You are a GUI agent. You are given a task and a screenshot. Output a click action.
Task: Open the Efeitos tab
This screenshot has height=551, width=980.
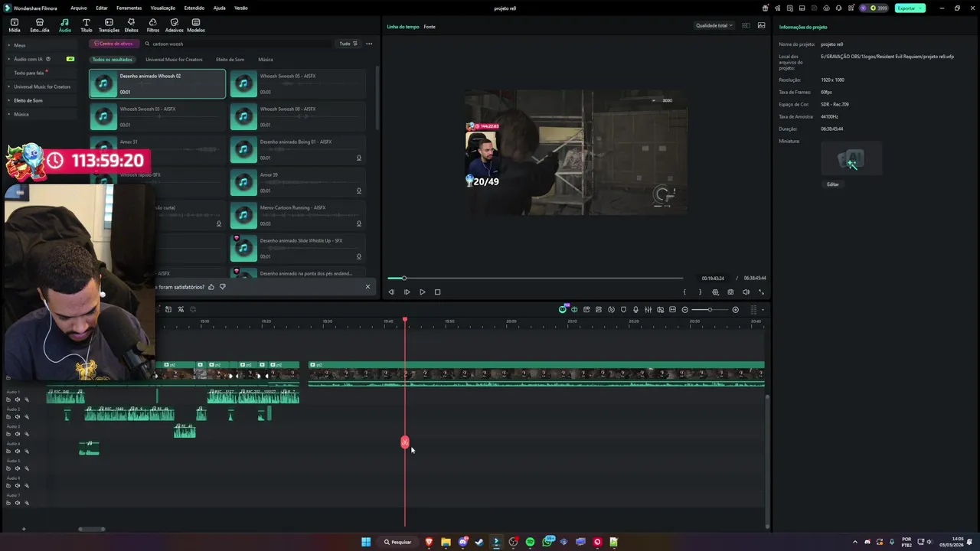131,26
